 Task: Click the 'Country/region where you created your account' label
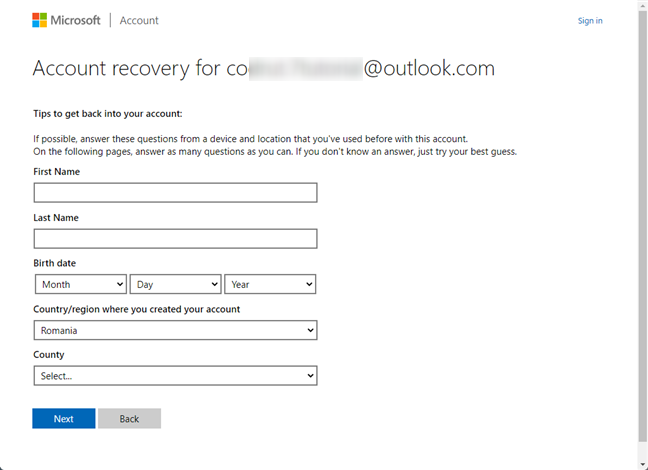137,309
